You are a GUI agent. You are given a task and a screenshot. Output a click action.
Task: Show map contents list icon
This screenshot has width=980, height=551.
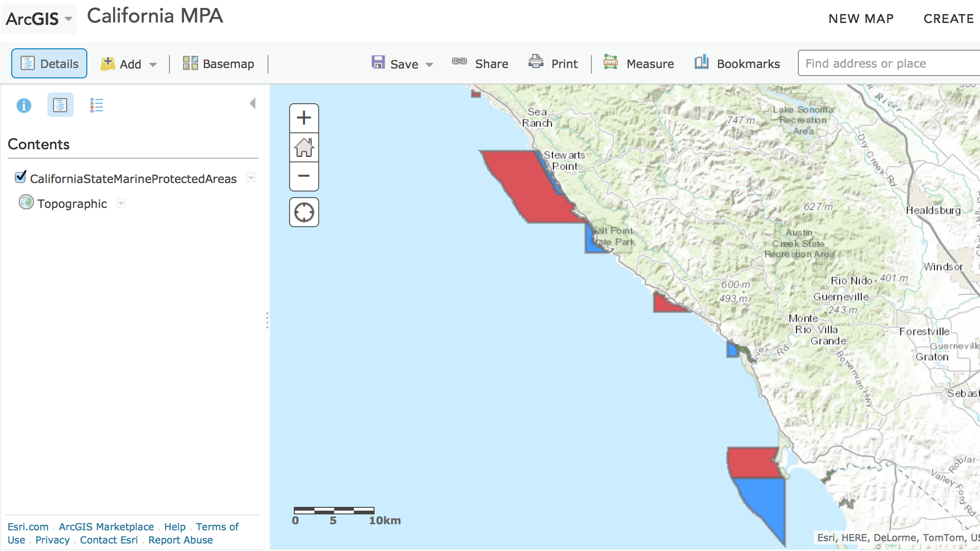tap(60, 105)
